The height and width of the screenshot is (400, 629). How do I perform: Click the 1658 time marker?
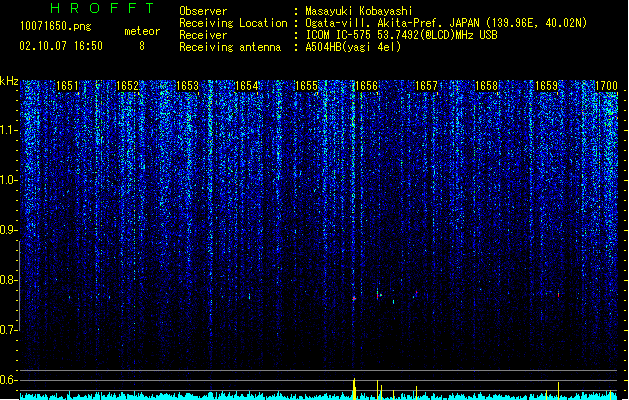[x=487, y=86]
